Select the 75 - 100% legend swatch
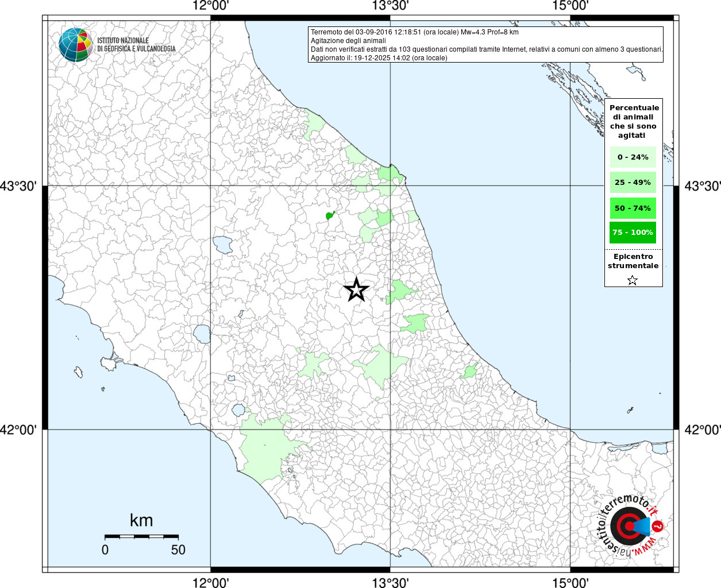The image size is (721, 588). [633, 233]
